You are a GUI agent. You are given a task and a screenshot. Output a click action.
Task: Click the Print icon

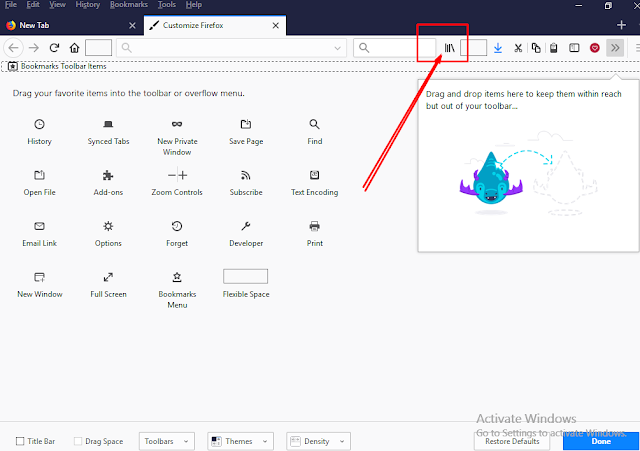(314, 226)
